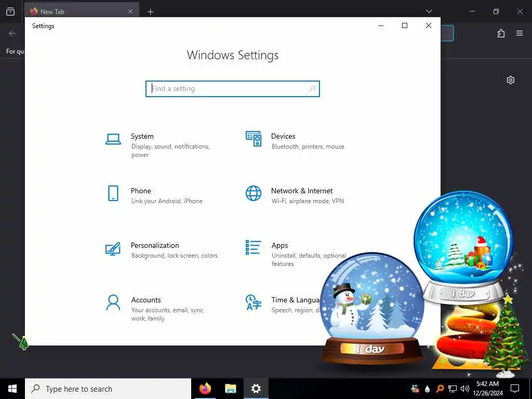Viewport: 532px width, 399px height.
Task: Open the Apps category title
Action: [280, 245]
